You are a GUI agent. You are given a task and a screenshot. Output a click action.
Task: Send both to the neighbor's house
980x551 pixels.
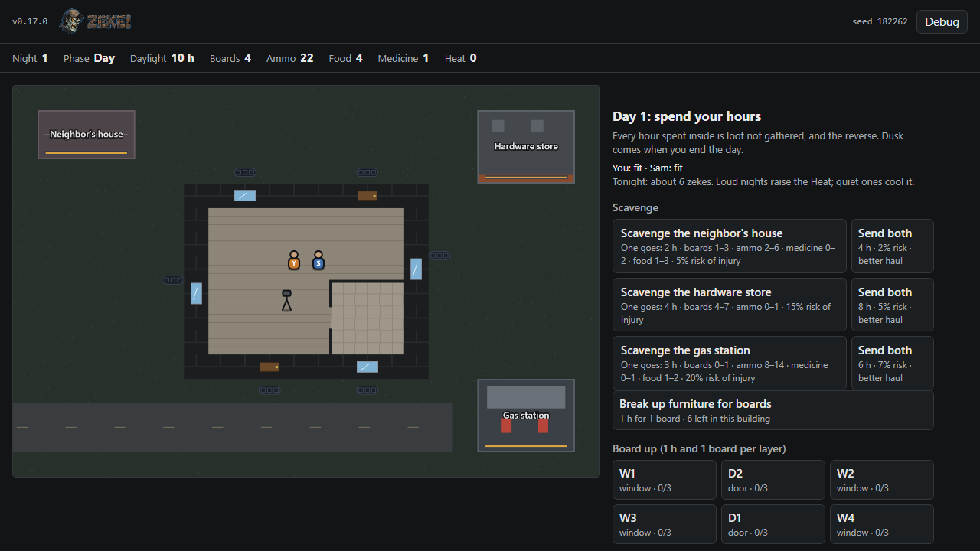(x=893, y=246)
